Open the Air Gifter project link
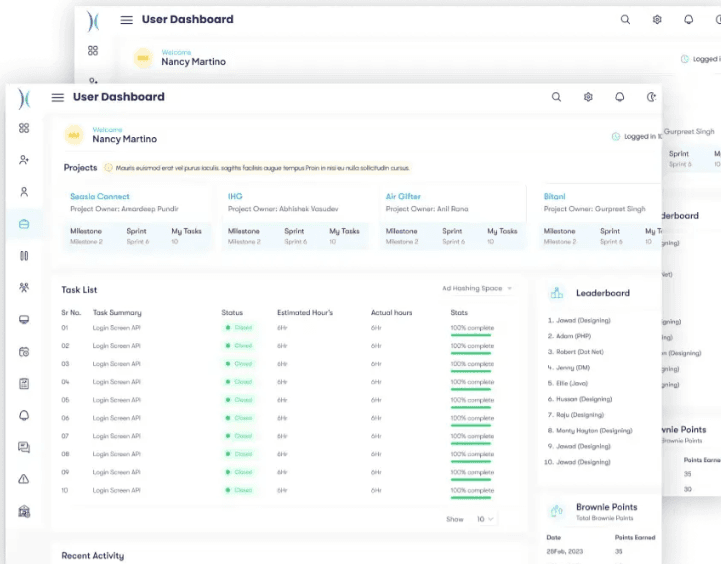 pyautogui.click(x=403, y=196)
